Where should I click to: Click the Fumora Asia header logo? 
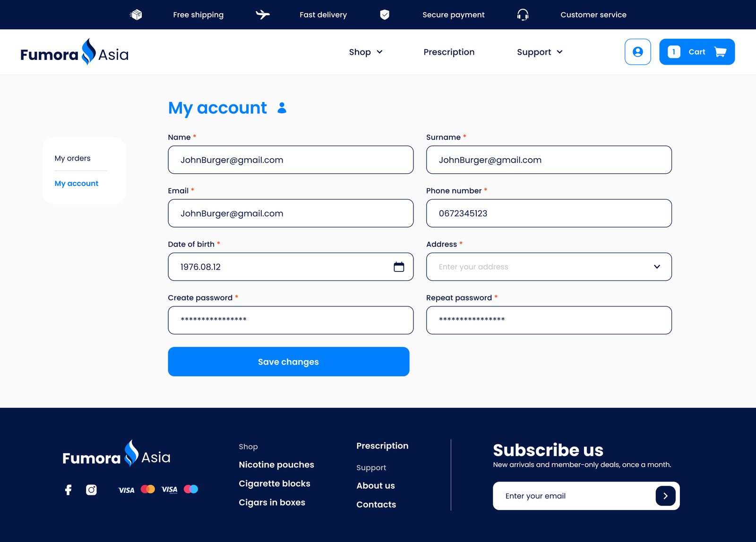74,52
